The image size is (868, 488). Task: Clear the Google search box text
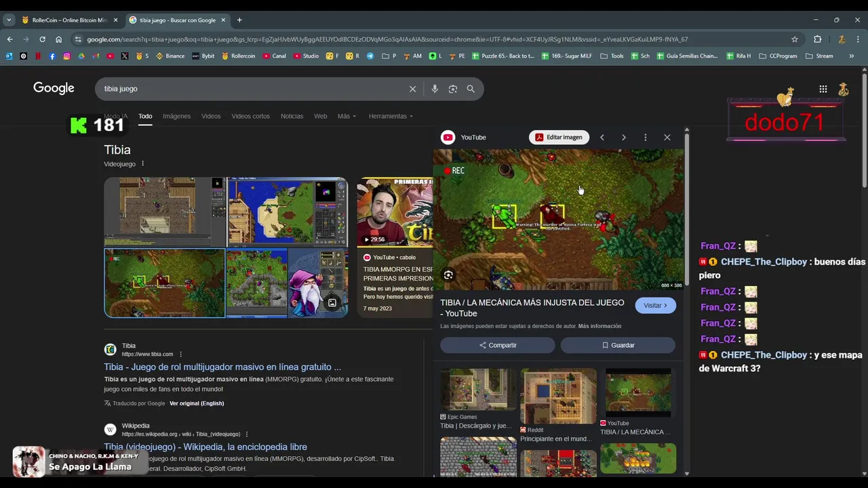(412, 89)
